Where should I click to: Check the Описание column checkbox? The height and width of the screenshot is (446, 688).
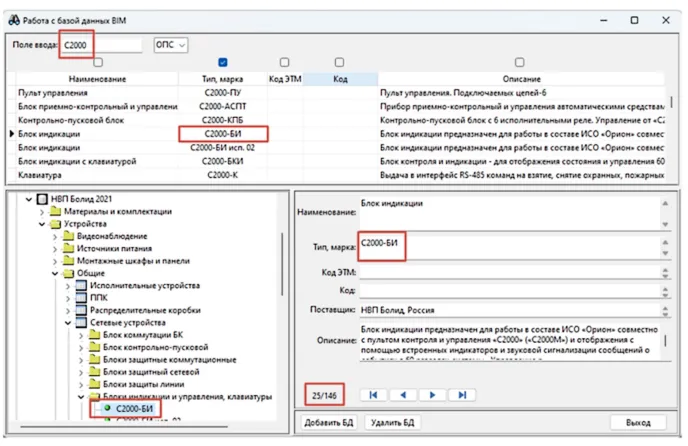coord(519,63)
